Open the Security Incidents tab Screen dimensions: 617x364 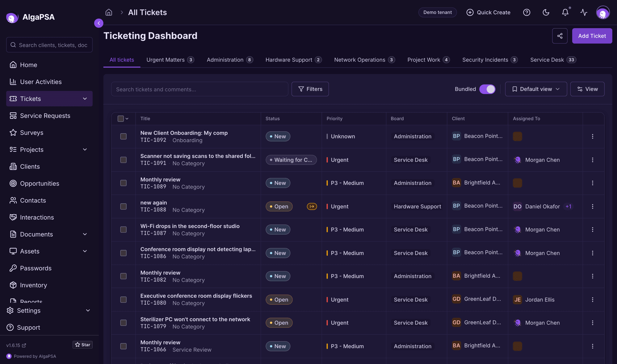490,60
